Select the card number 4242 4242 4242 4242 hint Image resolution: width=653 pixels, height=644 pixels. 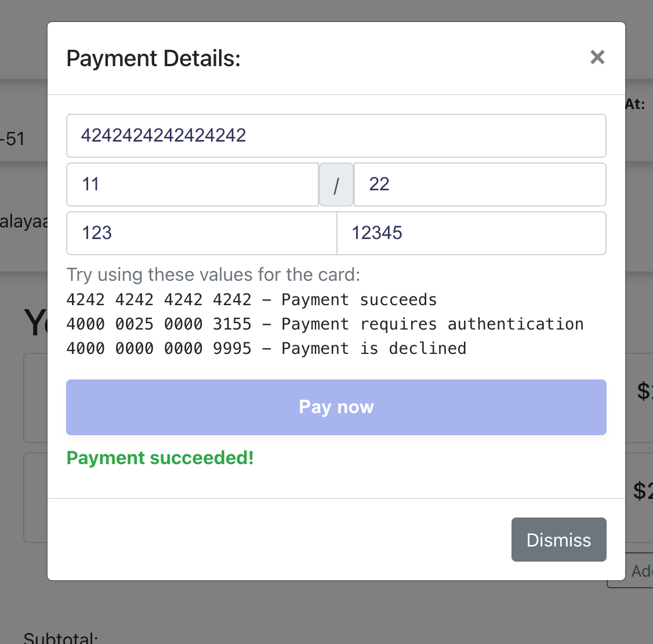pyautogui.click(x=252, y=299)
